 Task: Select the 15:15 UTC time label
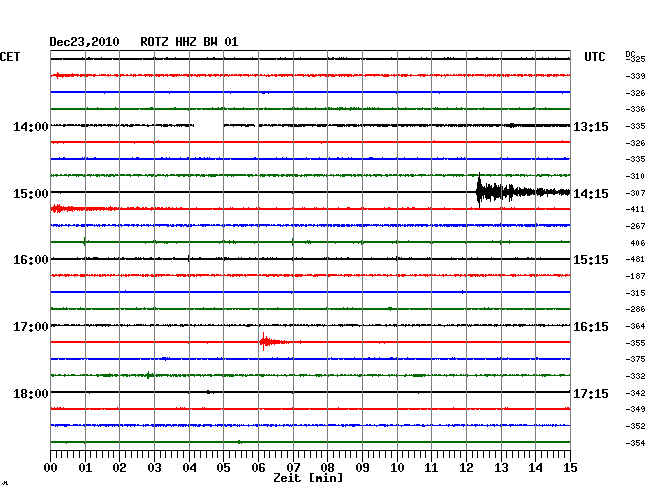591,260
